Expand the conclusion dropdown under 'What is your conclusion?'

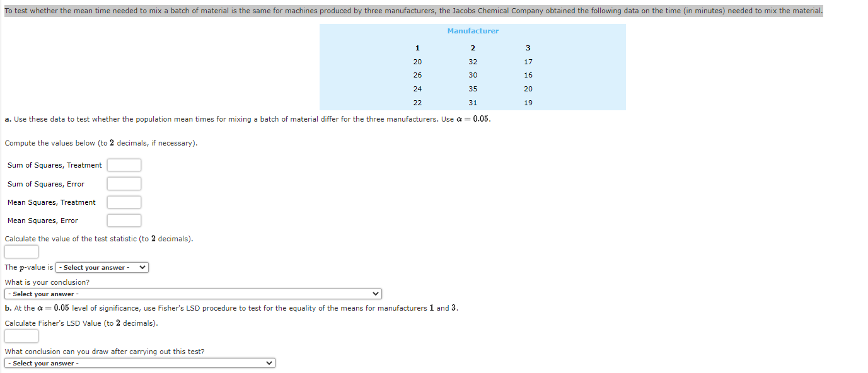(192, 294)
